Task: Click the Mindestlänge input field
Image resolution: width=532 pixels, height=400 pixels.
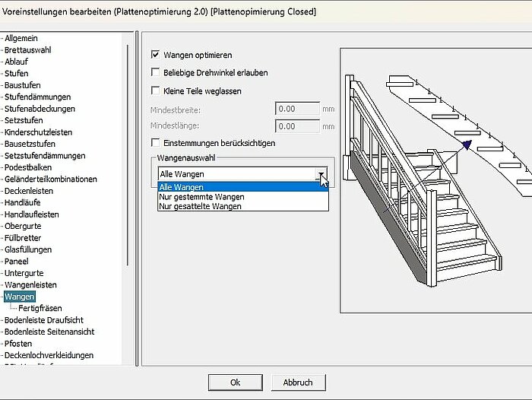Action: 297,126
